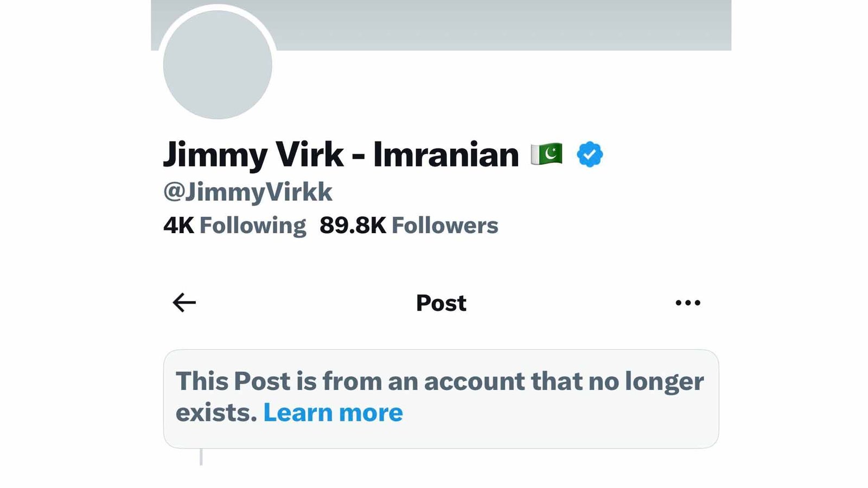Viewport: 868px width, 488px height.
Task: Open the Following list label
Action: point(253,226)
